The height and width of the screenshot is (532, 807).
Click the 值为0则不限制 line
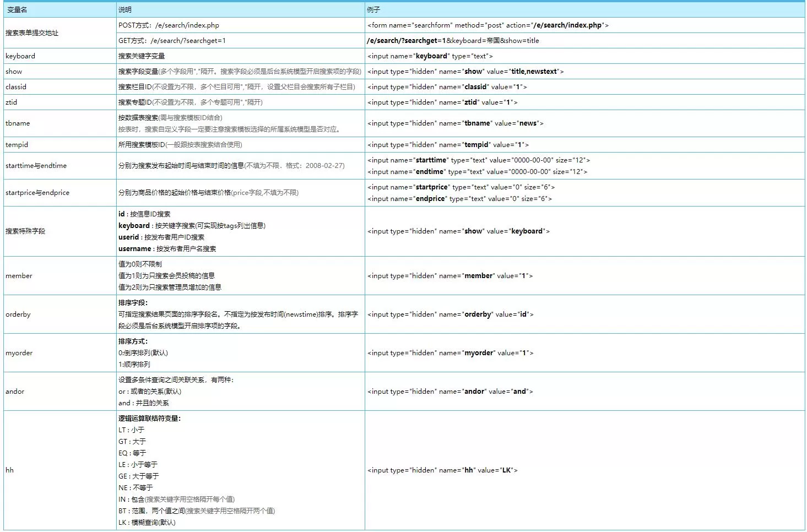pyautogui.click(x=140, y=264)
